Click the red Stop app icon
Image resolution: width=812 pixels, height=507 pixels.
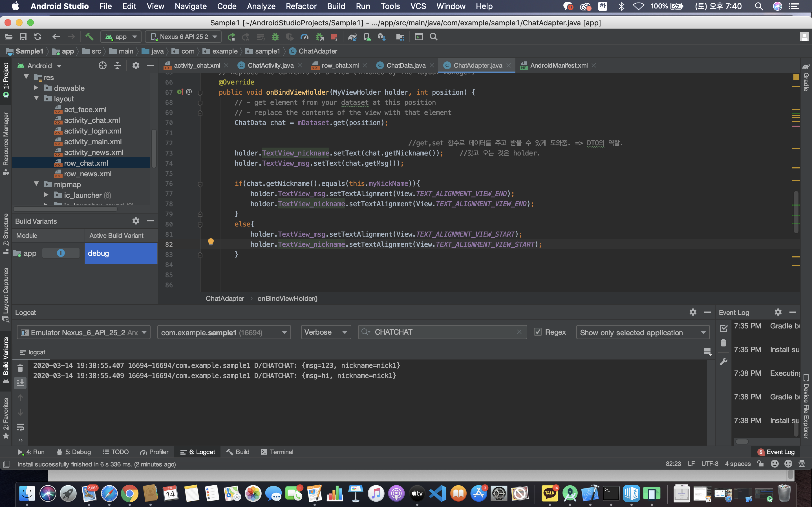pos(334,37)
